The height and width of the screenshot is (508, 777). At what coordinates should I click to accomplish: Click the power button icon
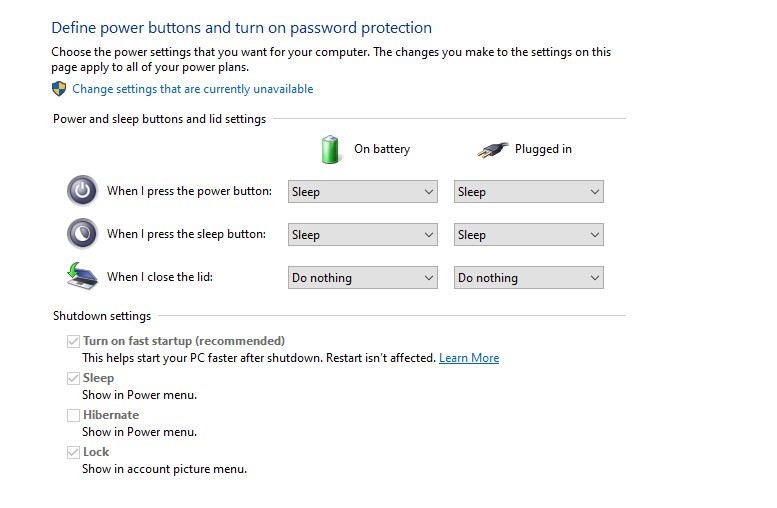81,190
